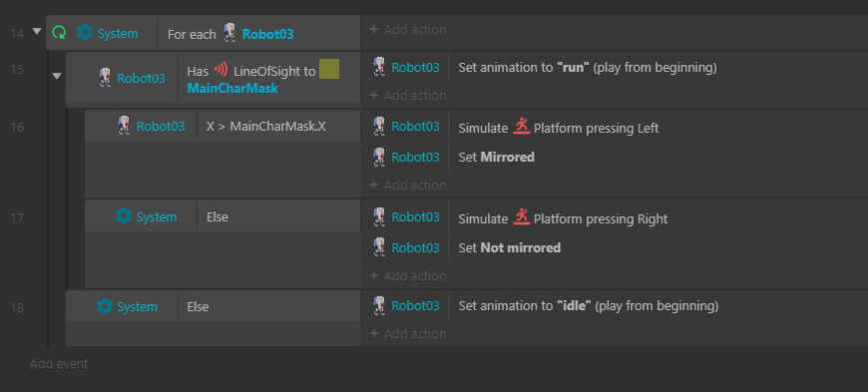The height and width of the screenshot is (392, 868).
Task: Click Robot03 sprite icon in For each condition
Action: [229, 33]
